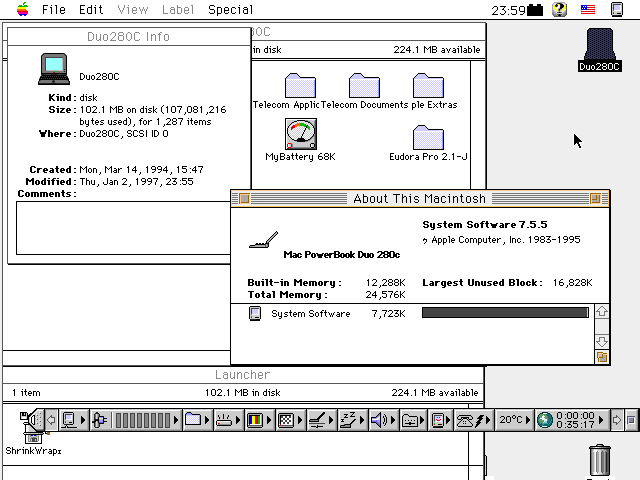Screen dimensions: 640x480
Task: Open the file sharing folder strip module
Action: pos(196,420)
